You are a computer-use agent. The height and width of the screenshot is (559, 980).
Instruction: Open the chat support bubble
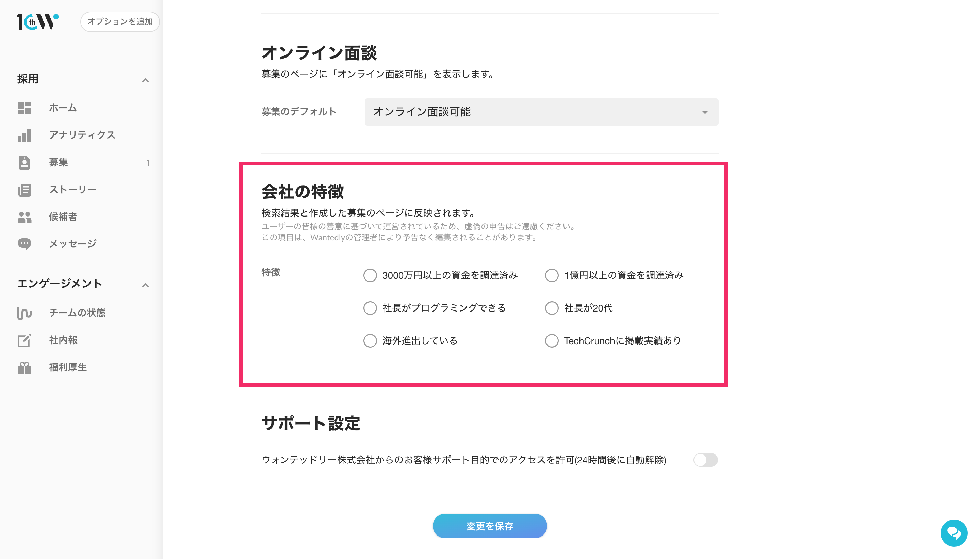(953, 533)
